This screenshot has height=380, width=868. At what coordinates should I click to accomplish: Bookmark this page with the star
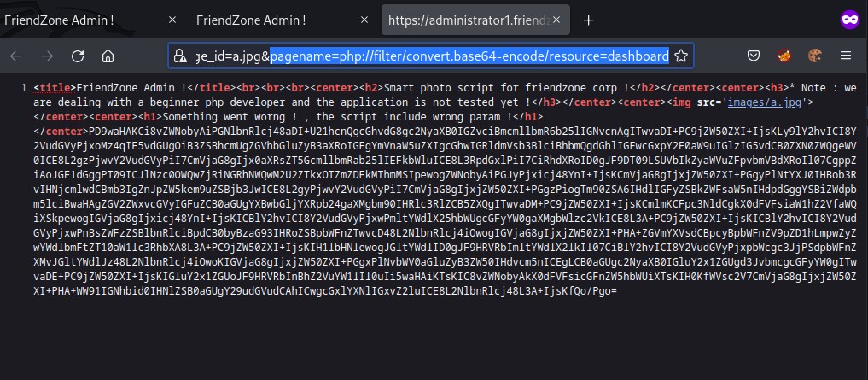pos(681,56)
